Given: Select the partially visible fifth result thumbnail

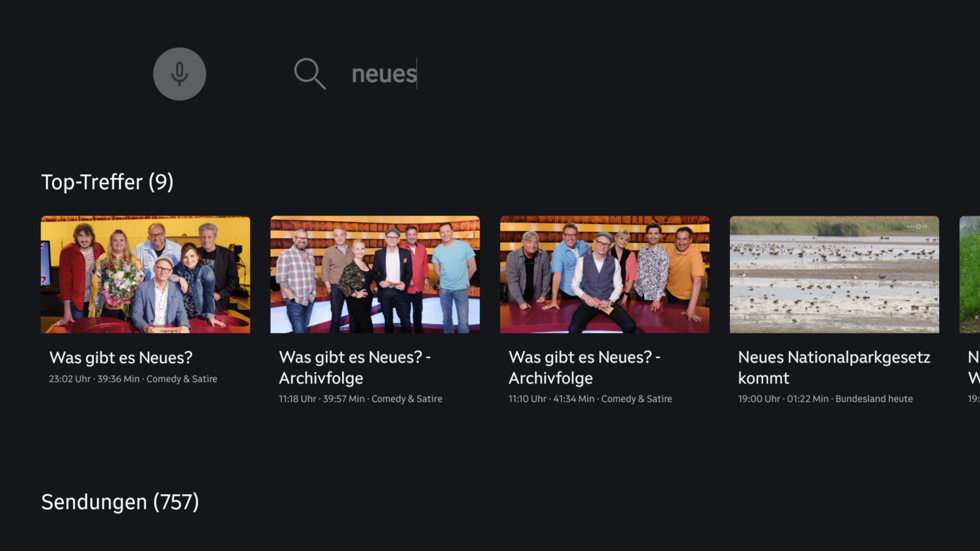Looking at the screenshot, I should (970, 275).
